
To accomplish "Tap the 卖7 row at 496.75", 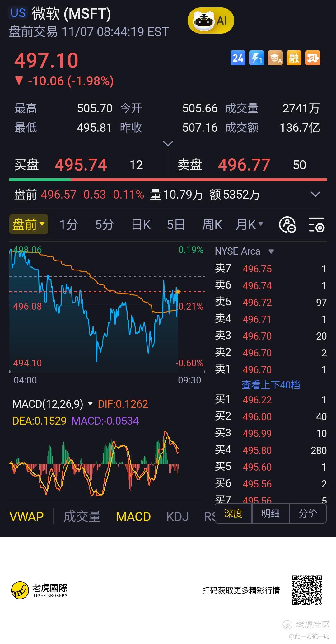I will click(271, 269).
